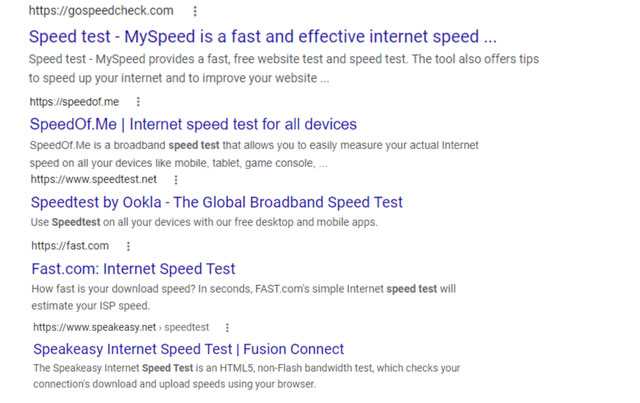Click the https://speedof.me URL text

coord(75,102)
